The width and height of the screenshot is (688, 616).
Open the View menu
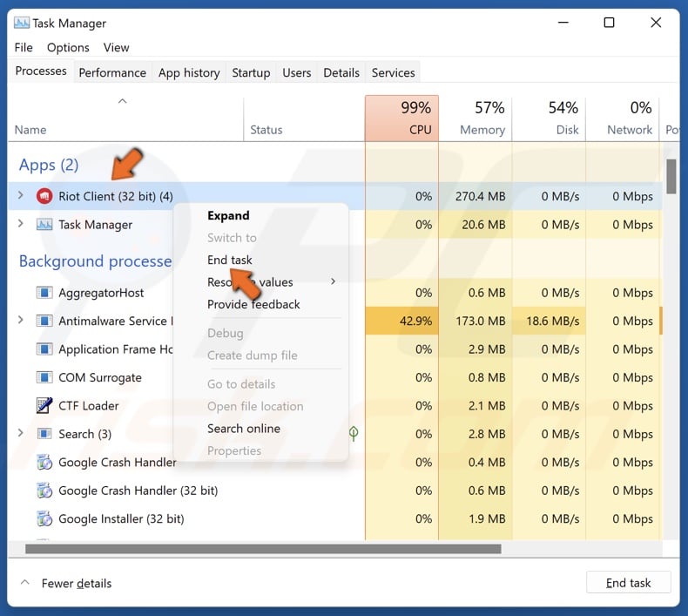117,47
